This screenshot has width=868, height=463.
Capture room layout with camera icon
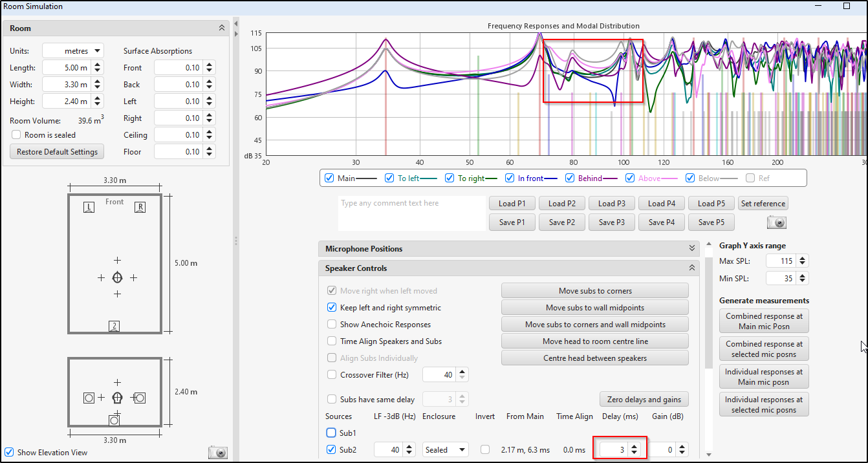tap(218, 453)
